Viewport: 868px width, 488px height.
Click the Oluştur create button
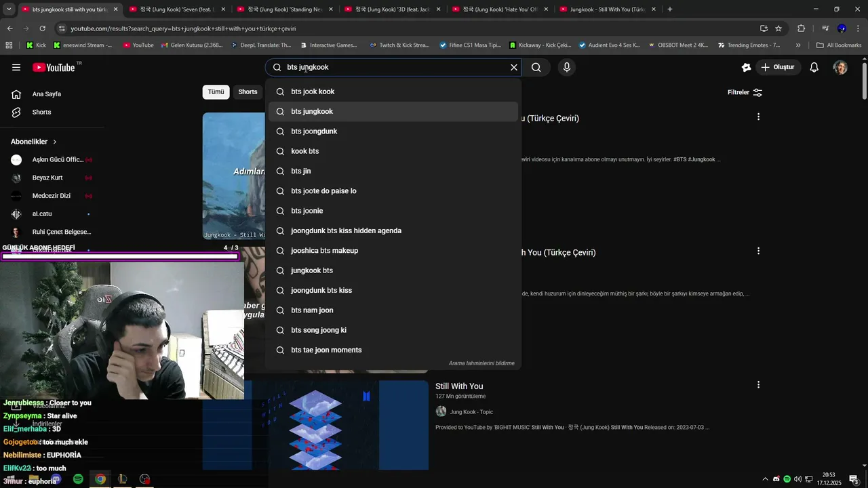pos(778,67)
